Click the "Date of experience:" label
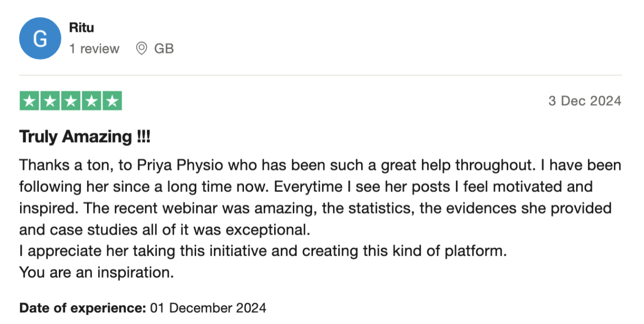The height and width of the screenshot is (324, 644). point(83,307)
